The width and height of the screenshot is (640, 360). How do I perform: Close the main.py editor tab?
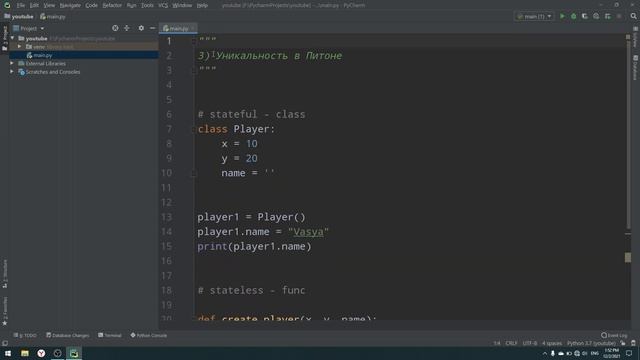pyautogui.click(x=193, y=29)
